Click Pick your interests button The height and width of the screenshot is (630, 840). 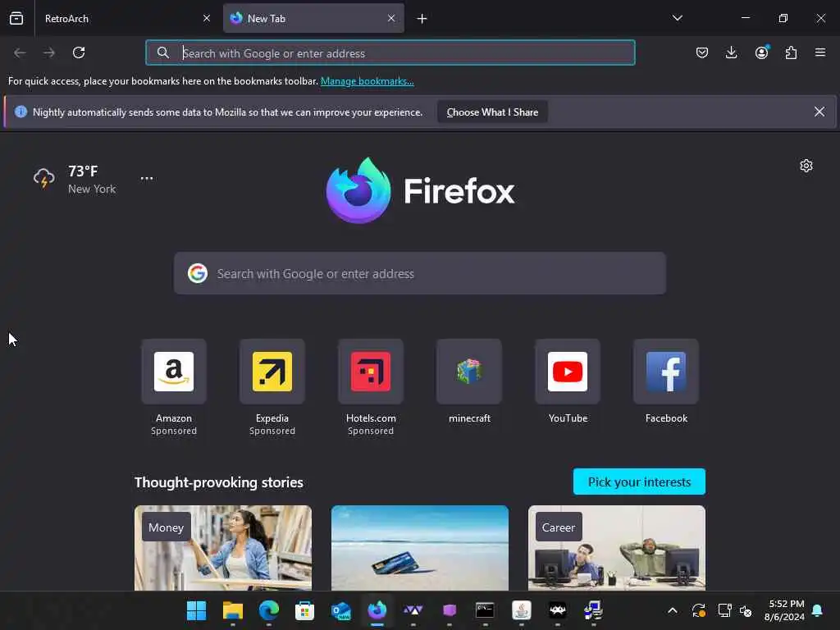[x=639, y=482]
